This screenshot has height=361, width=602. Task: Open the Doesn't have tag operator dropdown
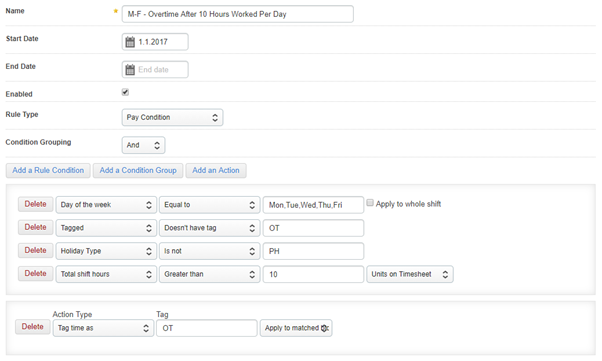[x=210, y=228]
